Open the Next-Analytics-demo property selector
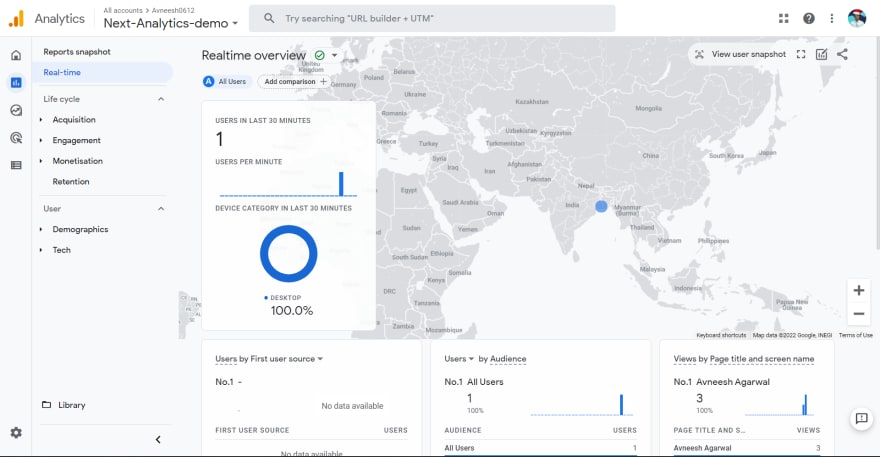 (x=171, y=23)
